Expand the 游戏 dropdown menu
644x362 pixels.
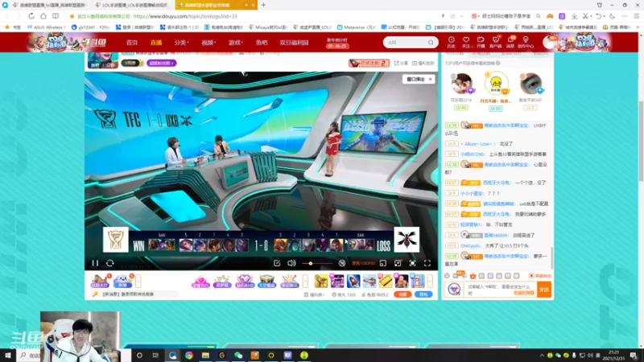[x=236, y=43]
